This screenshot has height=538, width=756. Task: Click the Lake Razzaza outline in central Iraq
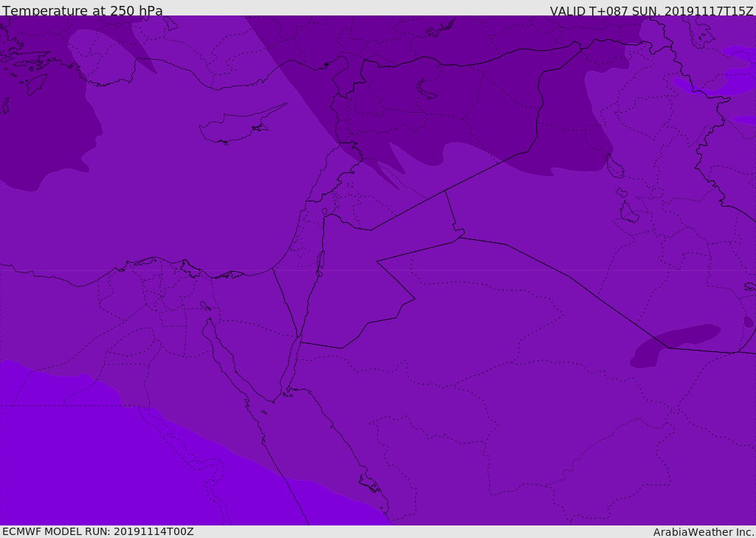point(628,213)
